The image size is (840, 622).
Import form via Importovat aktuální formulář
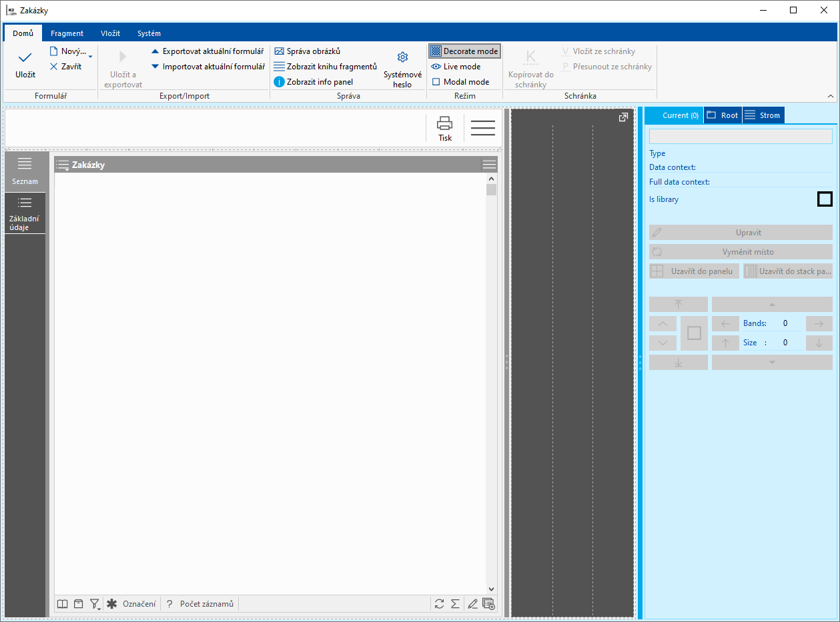point(207,67)
